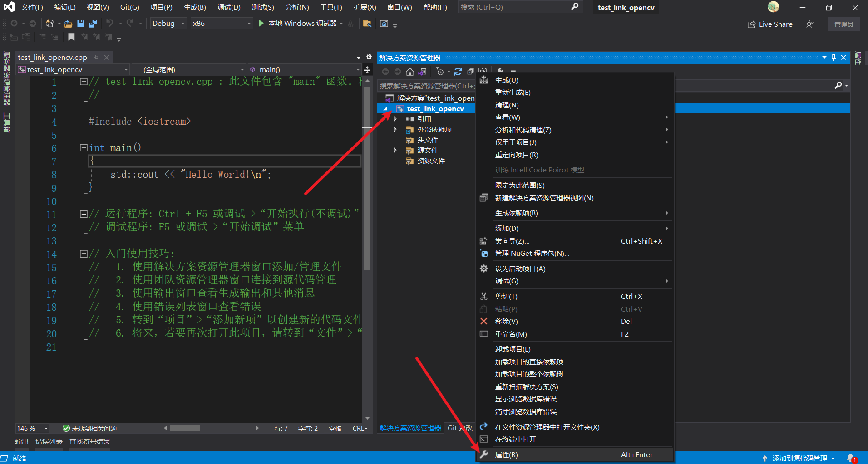Click the Save All toolbar icon

coord(93,24)
